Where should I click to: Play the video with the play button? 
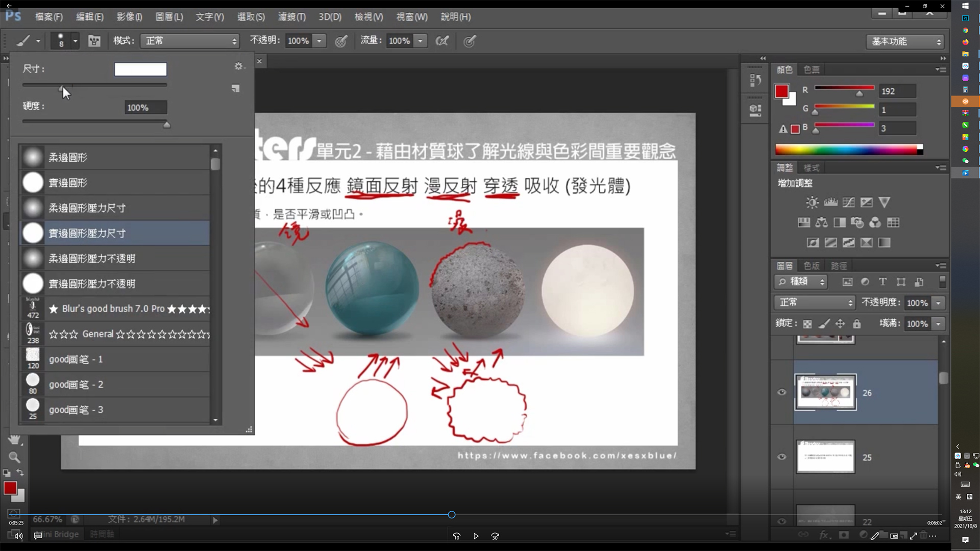(476, 536)
